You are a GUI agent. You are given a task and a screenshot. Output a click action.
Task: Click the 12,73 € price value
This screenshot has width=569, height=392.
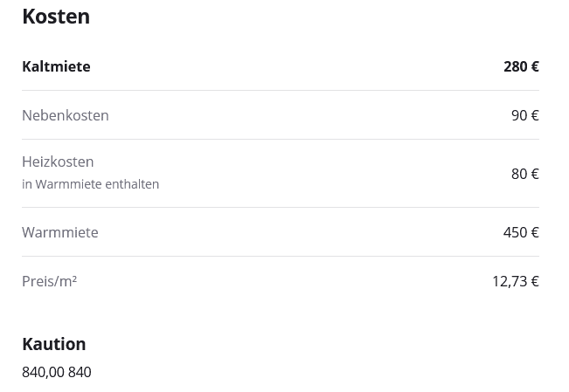[x=515, y=281]
